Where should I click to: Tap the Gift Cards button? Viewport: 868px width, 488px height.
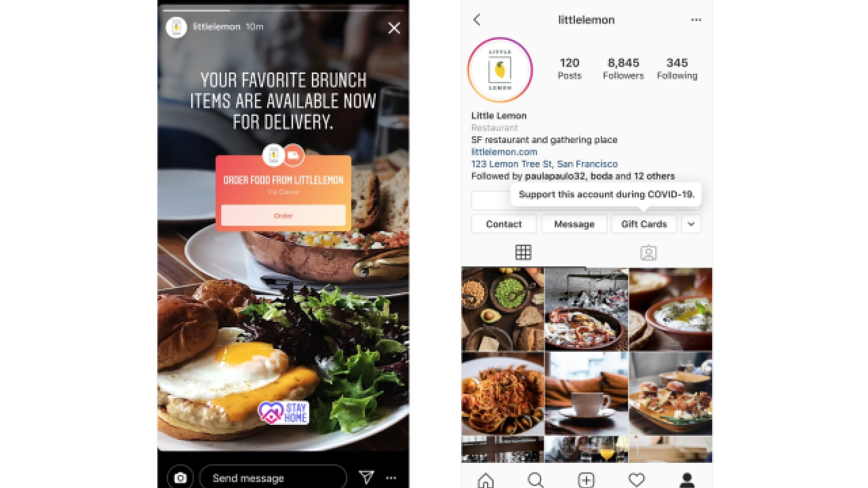pos(644,224)
